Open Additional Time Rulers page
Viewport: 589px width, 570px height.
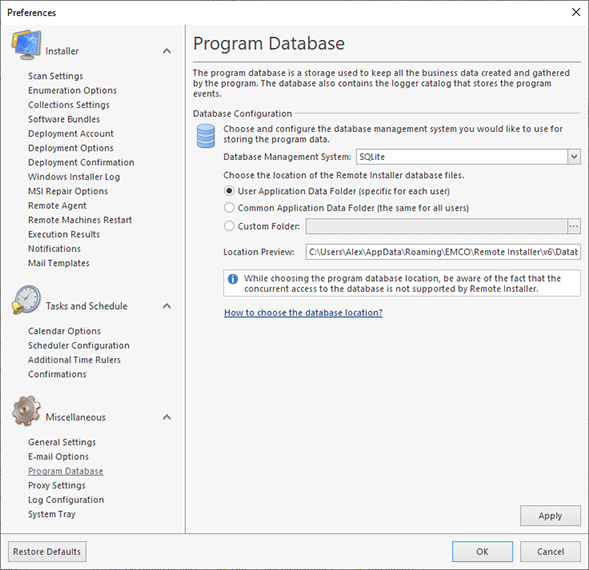[74, 360]
